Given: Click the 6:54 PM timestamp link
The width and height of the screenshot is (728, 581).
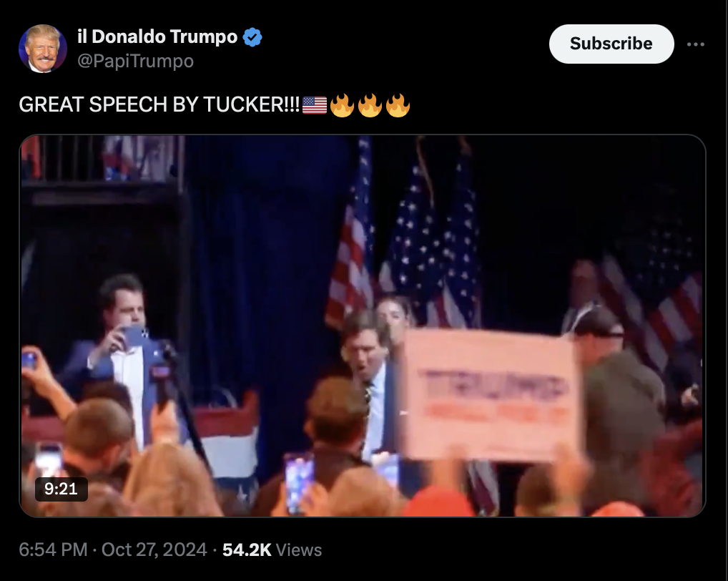Looking at the screenshot, I should tap(53, 550).
